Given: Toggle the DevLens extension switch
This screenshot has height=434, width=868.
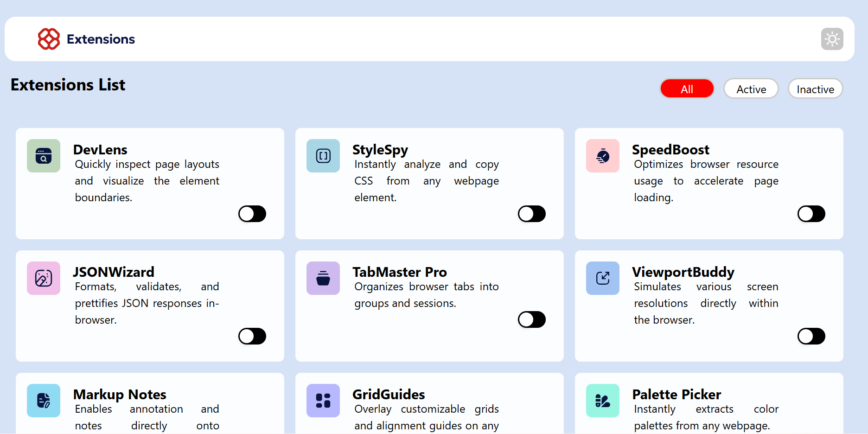Looking at the screenshot, I should [x=252, y=214].
